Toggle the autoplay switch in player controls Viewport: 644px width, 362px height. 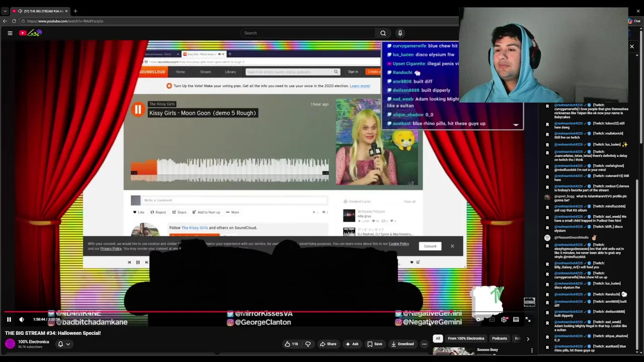(x=479, y=319)
